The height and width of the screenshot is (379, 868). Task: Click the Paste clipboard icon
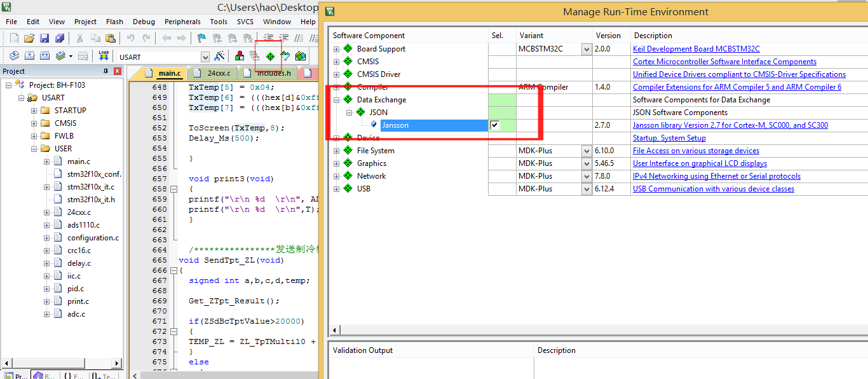pyautogui.click(x=110, y=38)
